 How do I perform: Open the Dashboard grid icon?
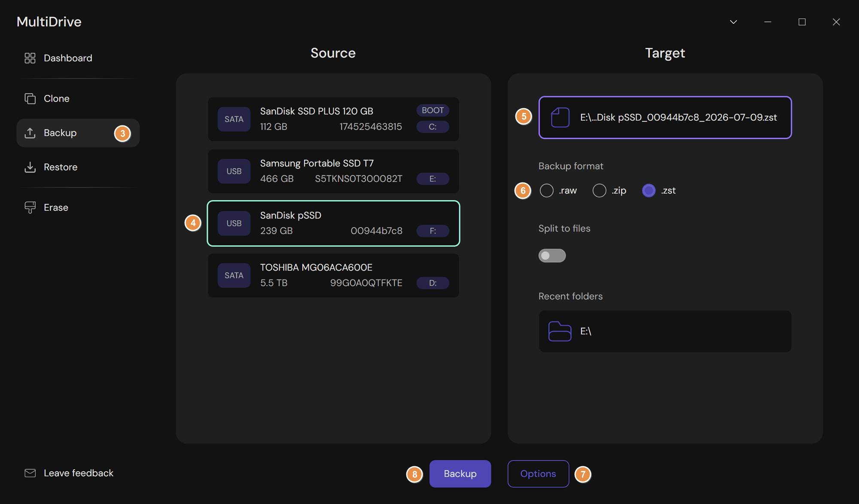(x=30, y=58)
